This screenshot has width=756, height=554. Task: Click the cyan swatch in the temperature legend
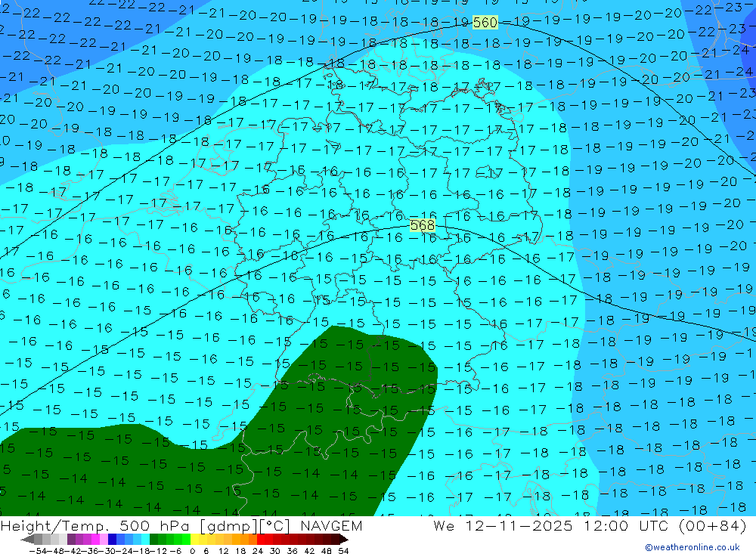pos(145,540)
